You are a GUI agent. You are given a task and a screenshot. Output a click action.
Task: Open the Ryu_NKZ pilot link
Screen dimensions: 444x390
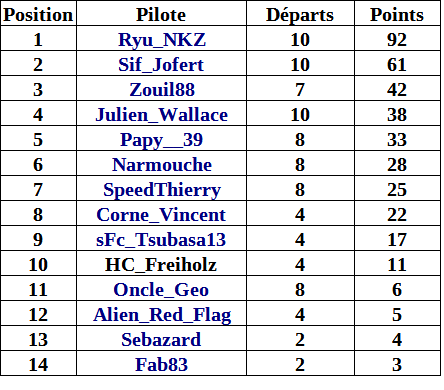tap(162, 40)
